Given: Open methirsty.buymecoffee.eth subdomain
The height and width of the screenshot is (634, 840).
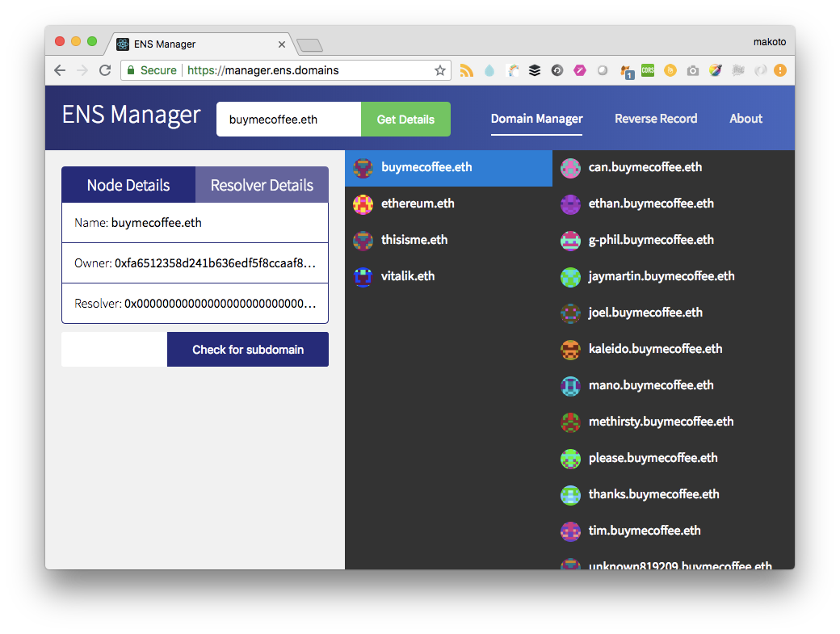Looking at the screenshot, I should [x=661, y=422].
